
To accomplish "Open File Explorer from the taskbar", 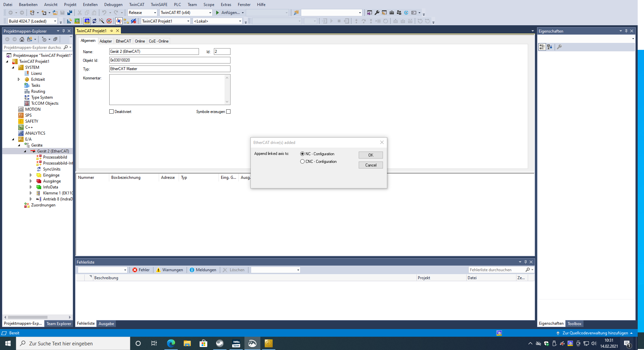I will [x=187, y=343].
